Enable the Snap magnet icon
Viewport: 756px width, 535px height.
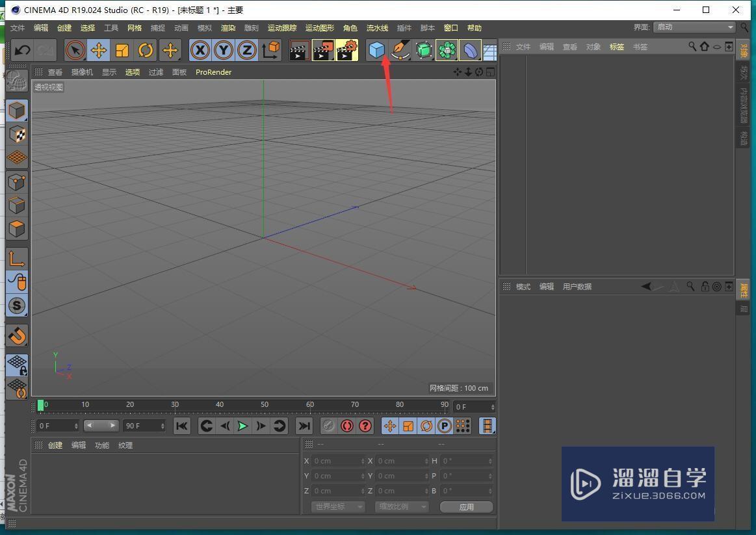(17, 335)
